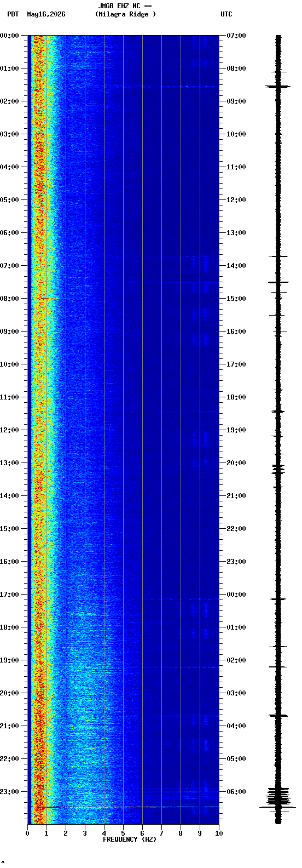Click the UTC-axis label "02:00"
This screenshot has width=302, height=868.
pos(236,660)
